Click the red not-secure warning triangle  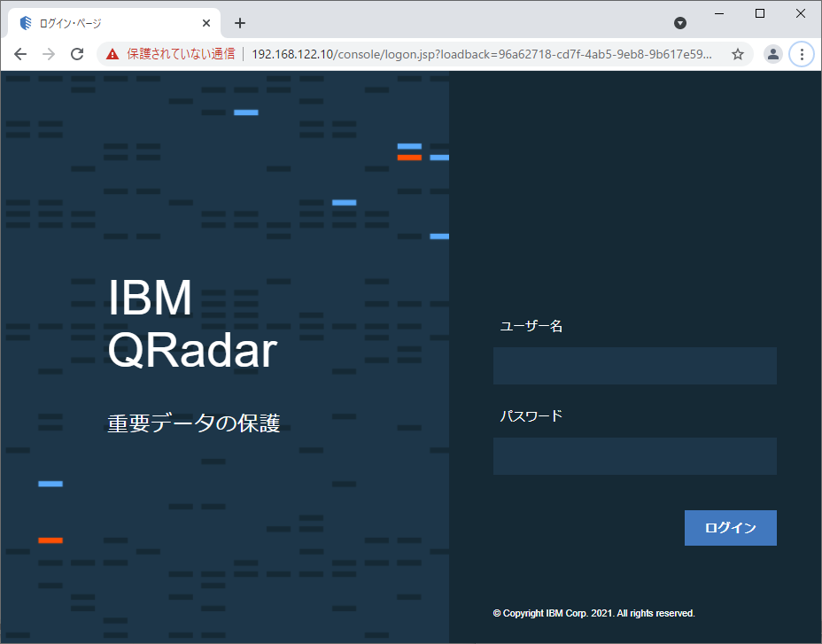pos(112,54)
